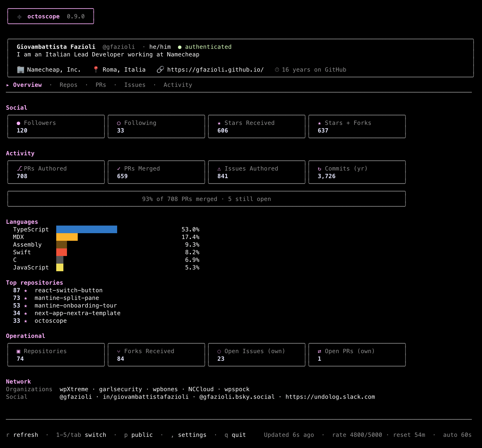Click the gray C language bar
The width and height of the screenshot is (482, 448).
point(60,260)
